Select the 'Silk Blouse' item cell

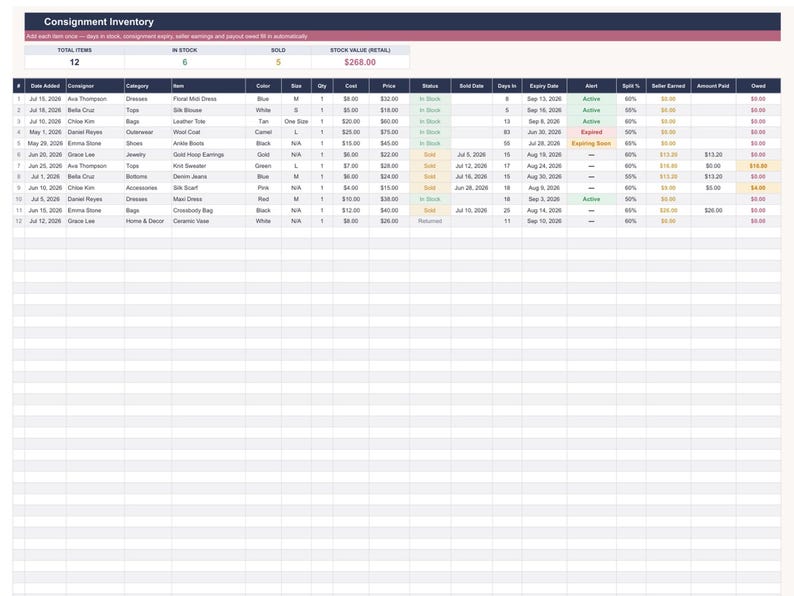pos(208,110)
